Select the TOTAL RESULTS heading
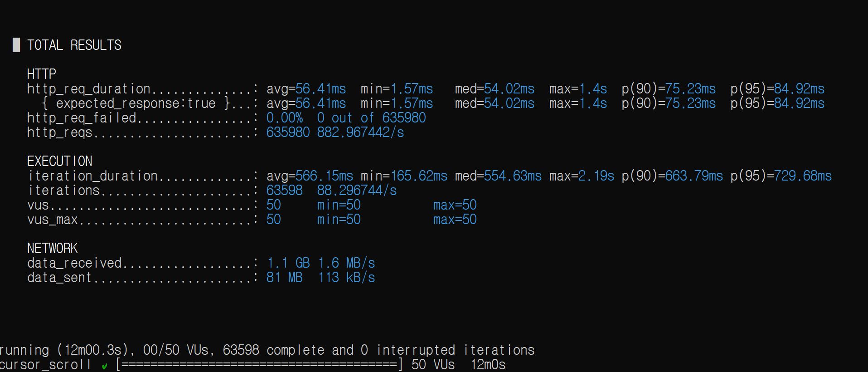The image size is (868, 372). (74, 45)
